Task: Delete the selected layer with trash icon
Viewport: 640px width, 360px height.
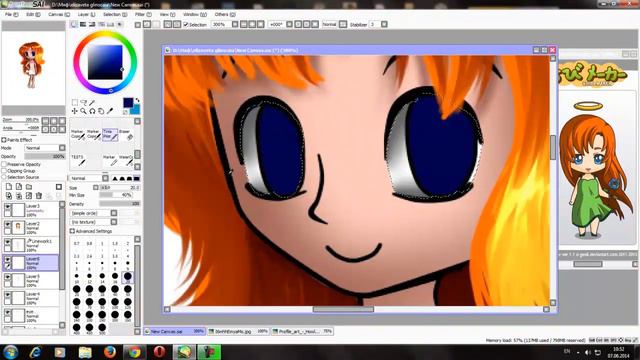Action: [39, 196]
